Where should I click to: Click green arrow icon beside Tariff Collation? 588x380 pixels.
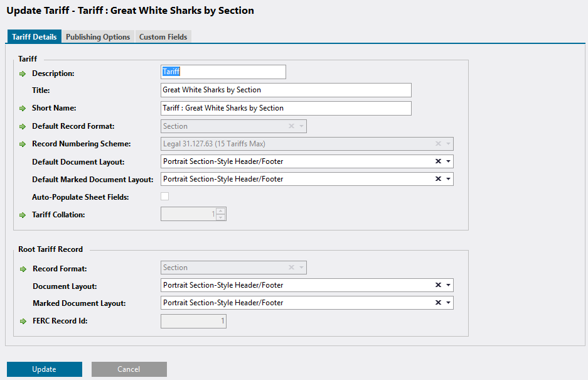pos(23,215)
